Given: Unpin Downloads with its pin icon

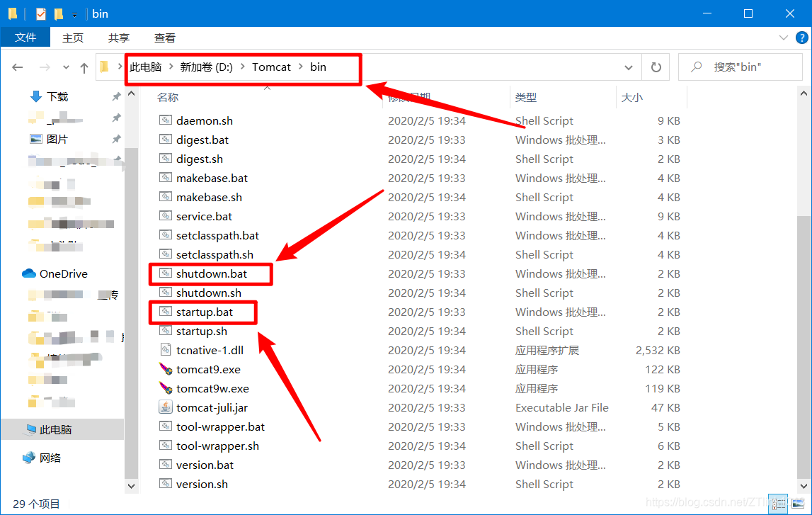Looking at the screenshot, I should coord(116,96).
